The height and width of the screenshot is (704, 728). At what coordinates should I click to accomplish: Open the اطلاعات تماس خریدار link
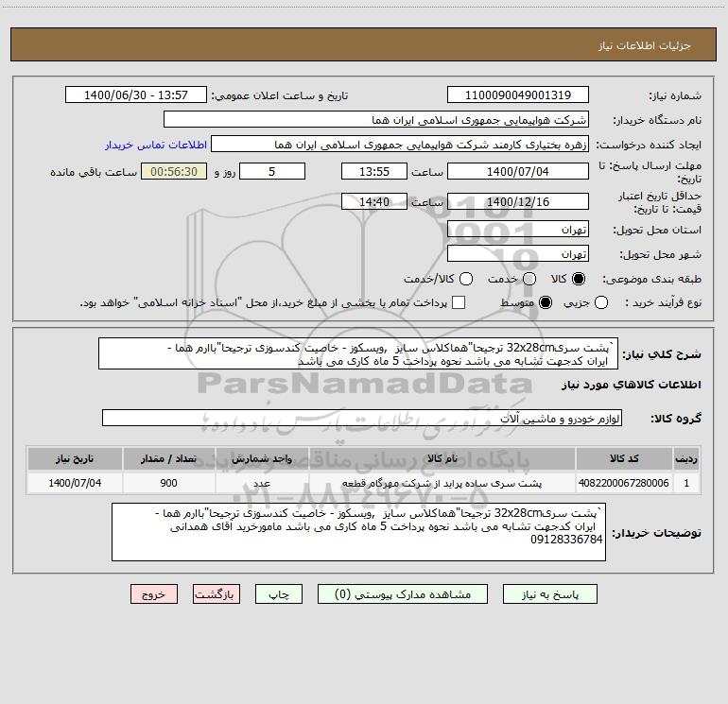[156, 145]
